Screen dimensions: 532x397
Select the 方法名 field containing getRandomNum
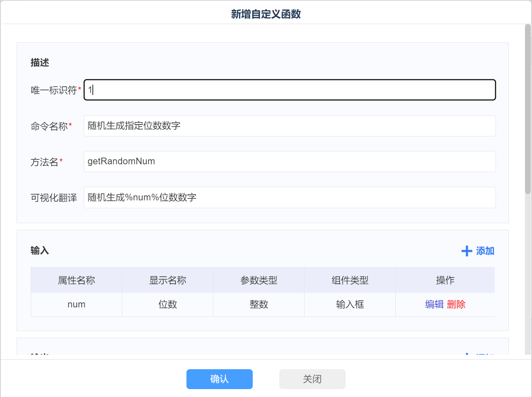point(290,162)
